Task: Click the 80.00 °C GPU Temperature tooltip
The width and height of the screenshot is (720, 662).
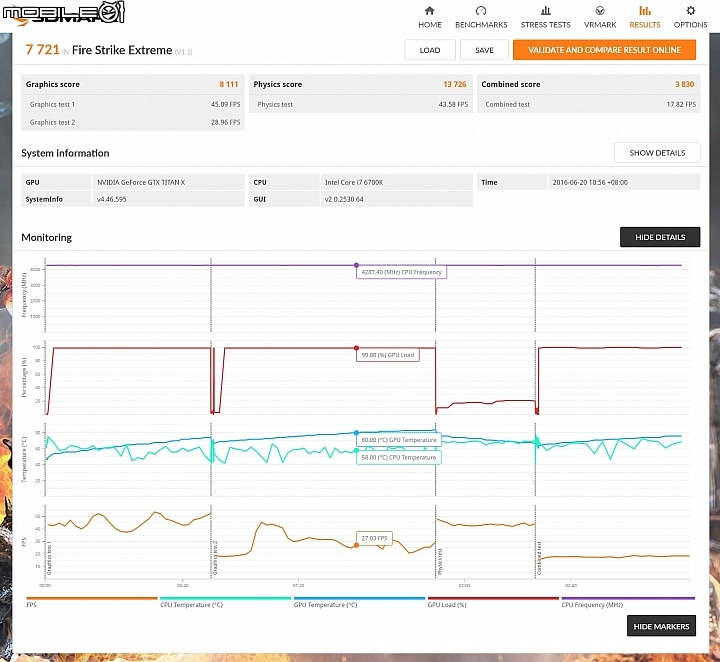Action: [x=399, y=440]
